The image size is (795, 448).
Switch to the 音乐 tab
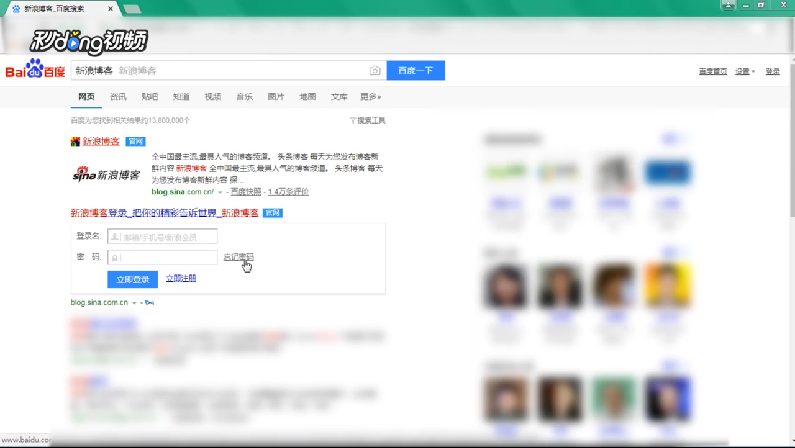[x=244, y=97]
